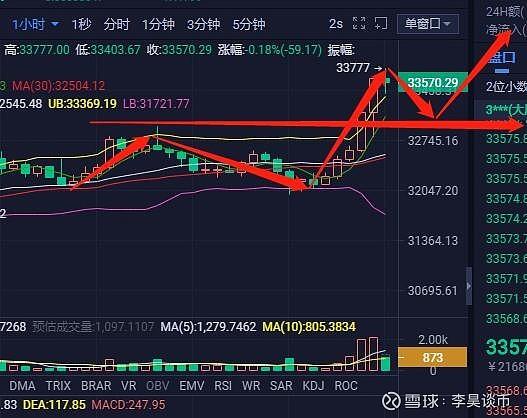Click the MA(5):1,279.7462 volume label

[x=208, y=327]
